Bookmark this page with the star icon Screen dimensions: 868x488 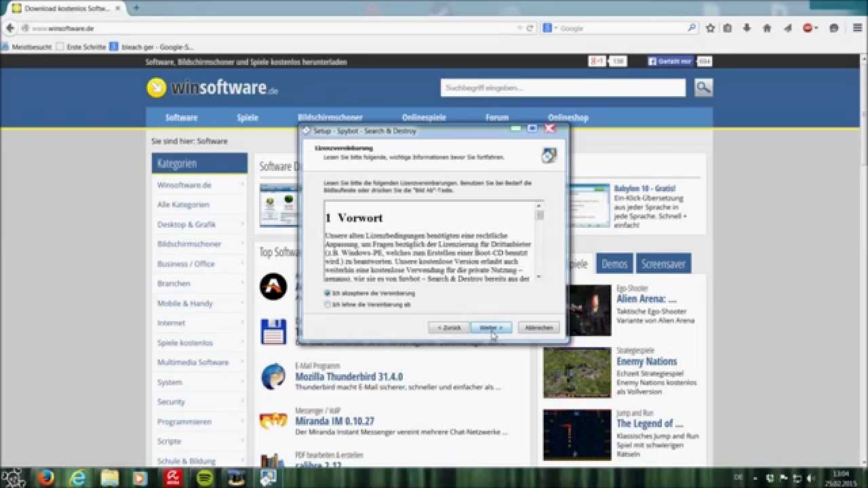pyautogui.click(x=710, y=28)
